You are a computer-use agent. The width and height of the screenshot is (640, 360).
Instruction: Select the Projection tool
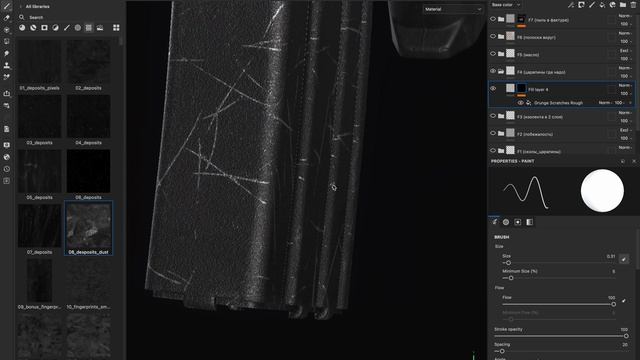[7, 29]
